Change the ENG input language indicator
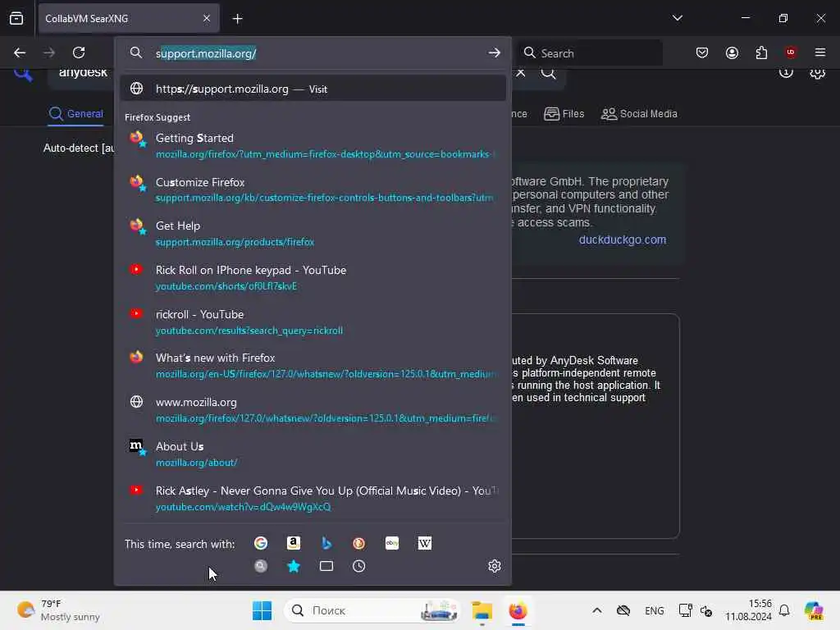The image size is (840, 630). point(654,610)
